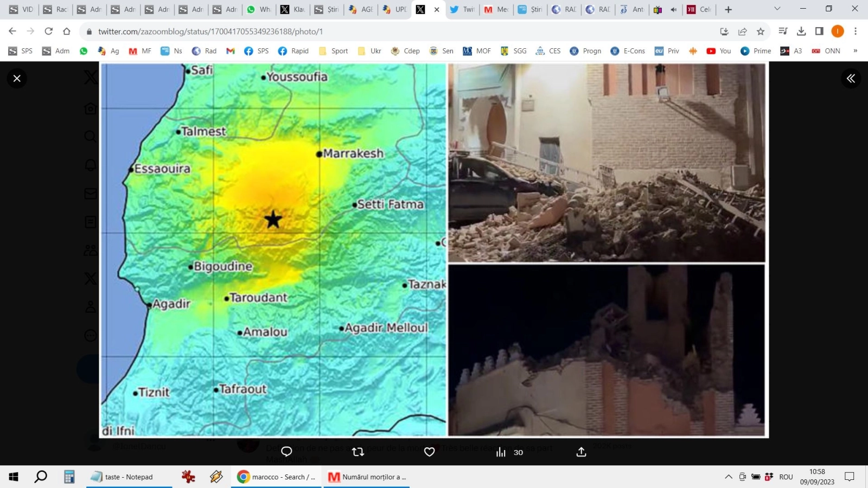Like the photo with heart icon
Screen dimensions: 868x488
429,452
